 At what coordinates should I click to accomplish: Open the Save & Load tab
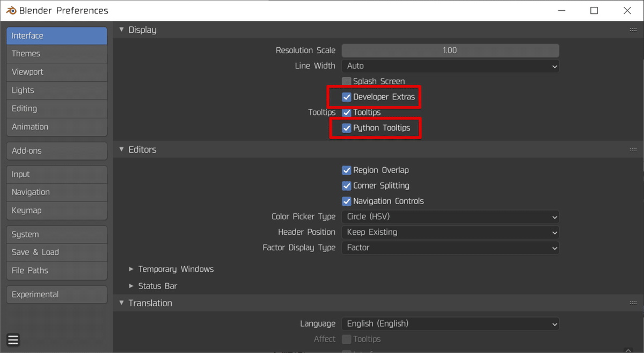[56, 253]
